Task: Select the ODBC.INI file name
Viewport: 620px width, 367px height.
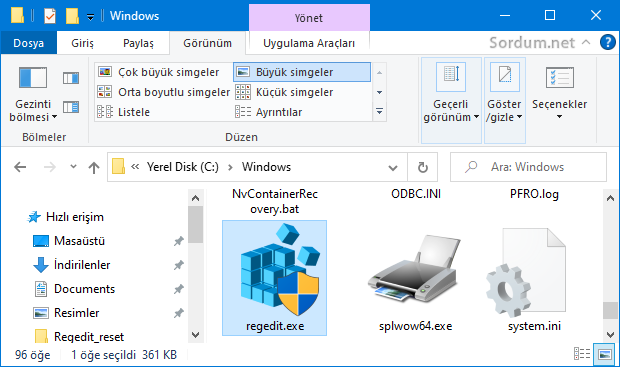Action: tap(416, 194)
